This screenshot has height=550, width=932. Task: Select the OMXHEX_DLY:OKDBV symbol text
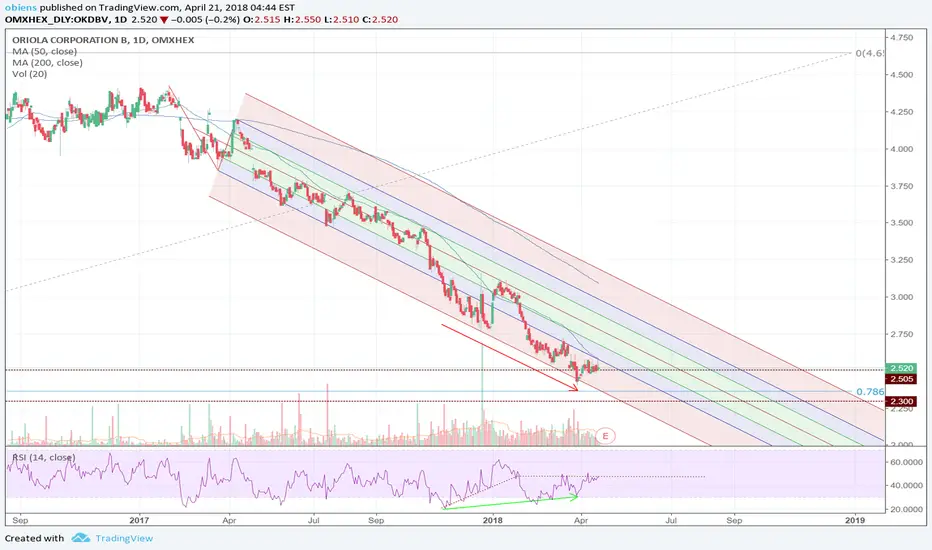pyautogui.click(x=57, y=20)
